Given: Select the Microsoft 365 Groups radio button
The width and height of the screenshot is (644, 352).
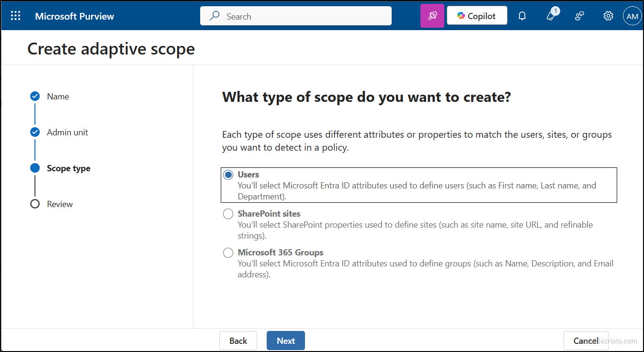Looking at the screenshot, I should click(x=228, y=253).
